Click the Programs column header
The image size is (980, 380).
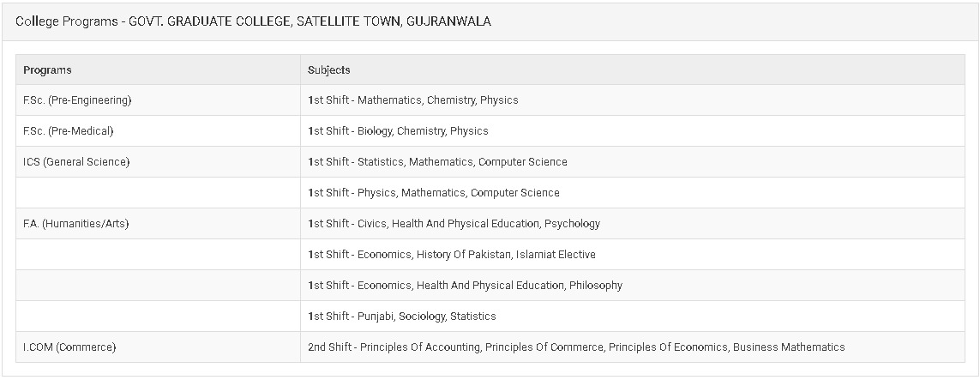pyautogui.click(x=47, y=69)
